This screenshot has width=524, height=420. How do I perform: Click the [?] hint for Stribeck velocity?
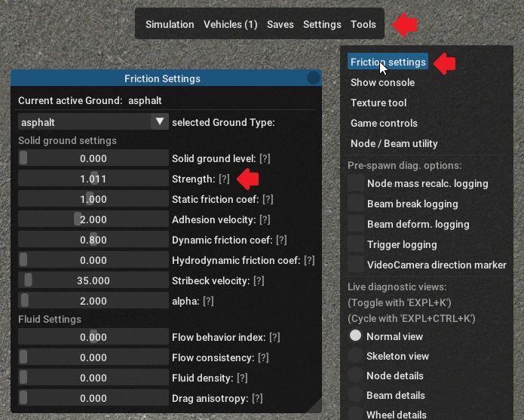pos(259,281)
